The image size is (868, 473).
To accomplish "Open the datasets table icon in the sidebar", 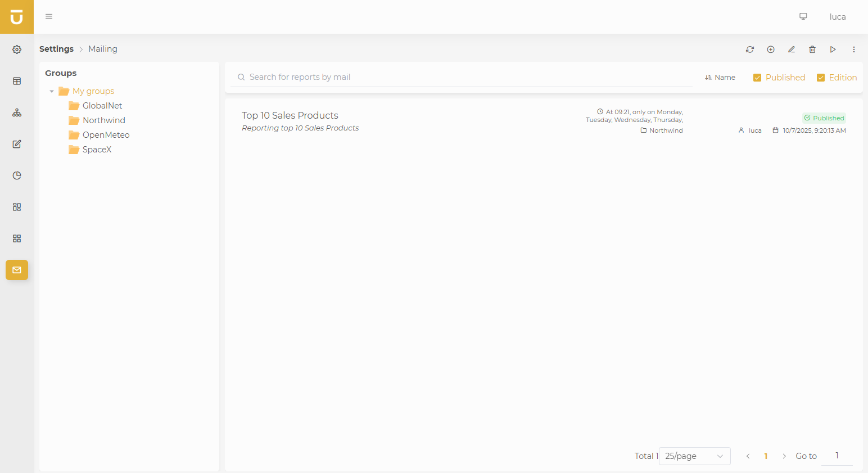I will [x=16, y=81].
